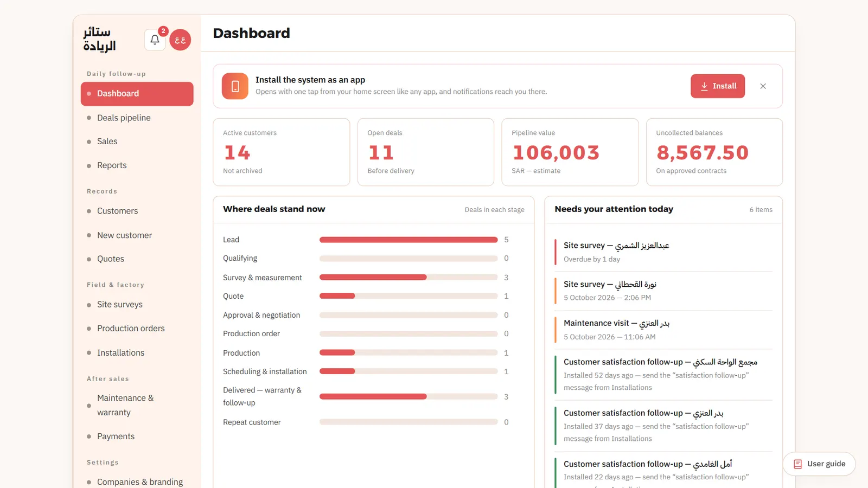Image resolution: width=868 pixels, height=488 pixels.
Task: Click the Production stage bar
Action: (x=409, y=353)
